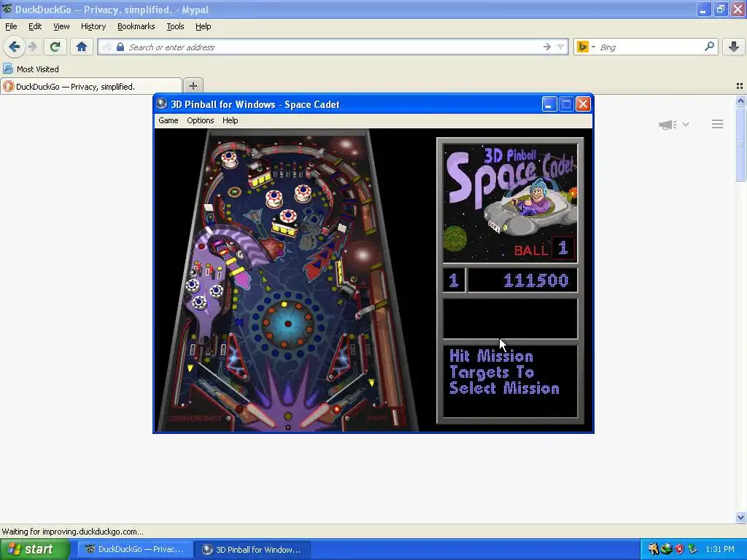Click the ball plunger spring at table bottom-right
The height and width of the screenshot is (560, 747).
(395, 416)
